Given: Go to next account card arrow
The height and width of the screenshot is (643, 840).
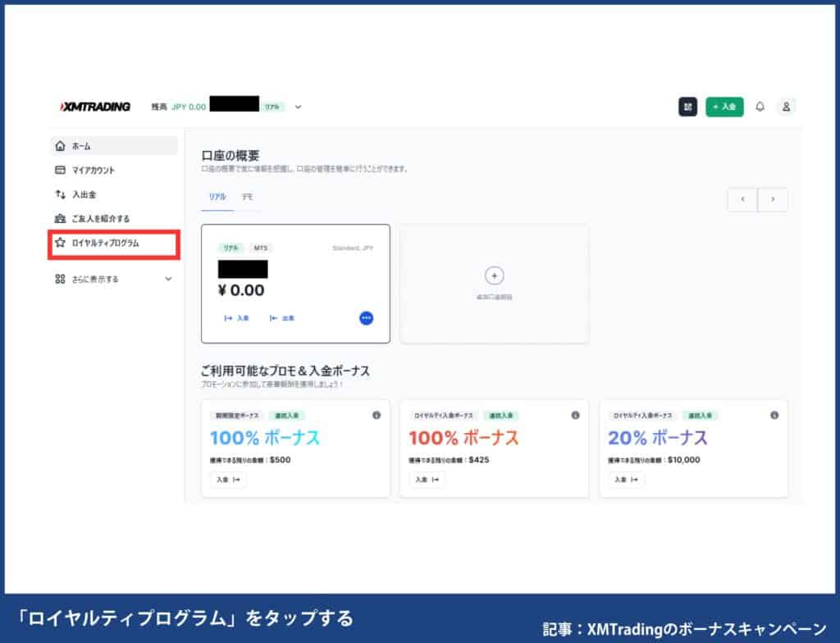Looking at the screenshot, I should (773, 199).
